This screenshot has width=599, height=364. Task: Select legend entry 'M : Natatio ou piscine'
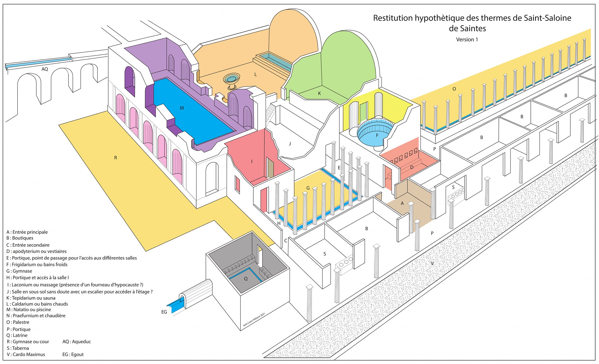click(29, 309)
